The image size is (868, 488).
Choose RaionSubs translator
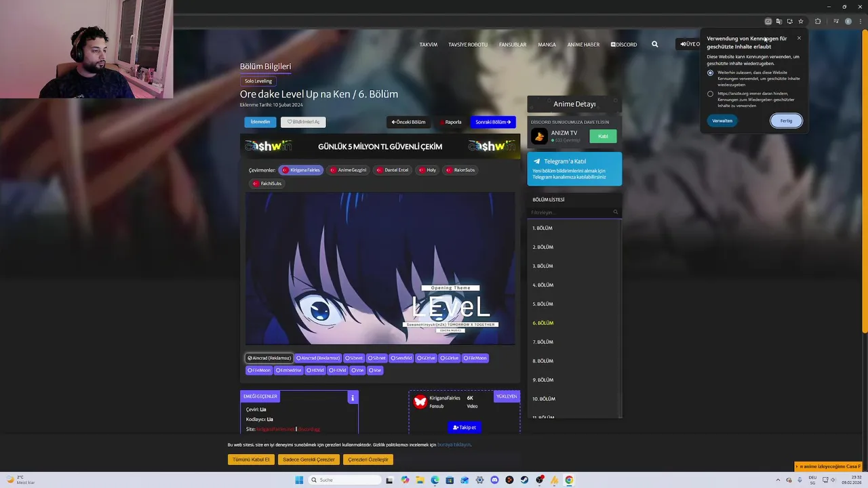pos(460,170)
